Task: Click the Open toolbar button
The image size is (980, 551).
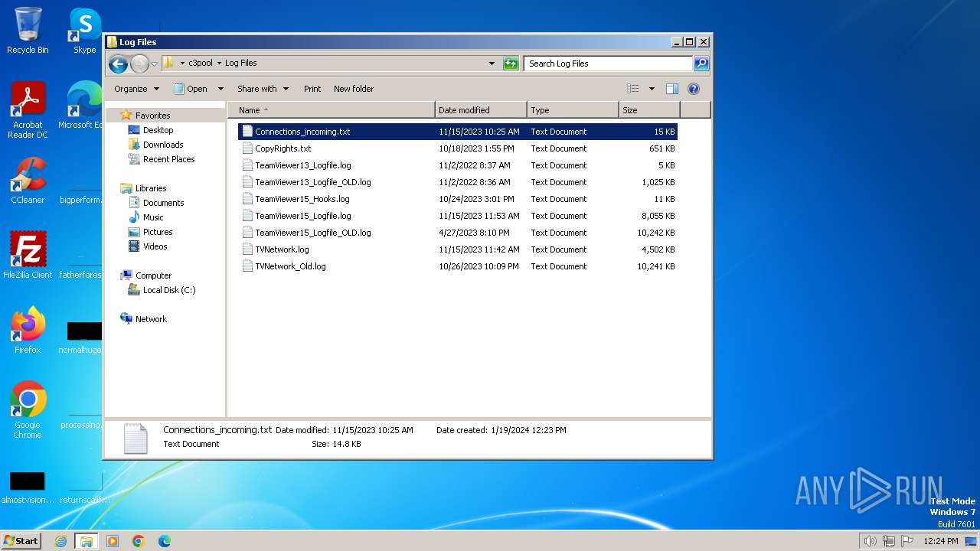Action: (191, 89)
